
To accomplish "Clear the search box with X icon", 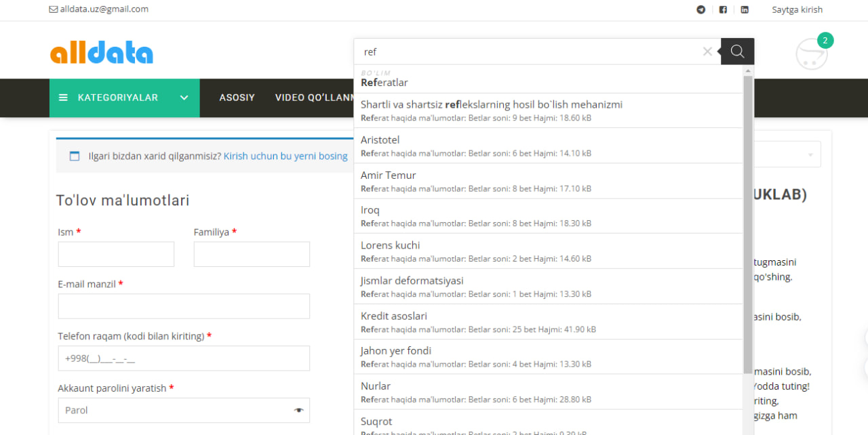I will pos(707,51).
